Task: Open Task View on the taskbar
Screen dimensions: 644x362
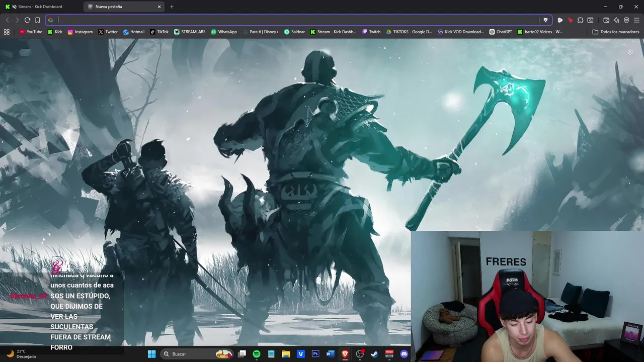Action: tap(242, 354)
